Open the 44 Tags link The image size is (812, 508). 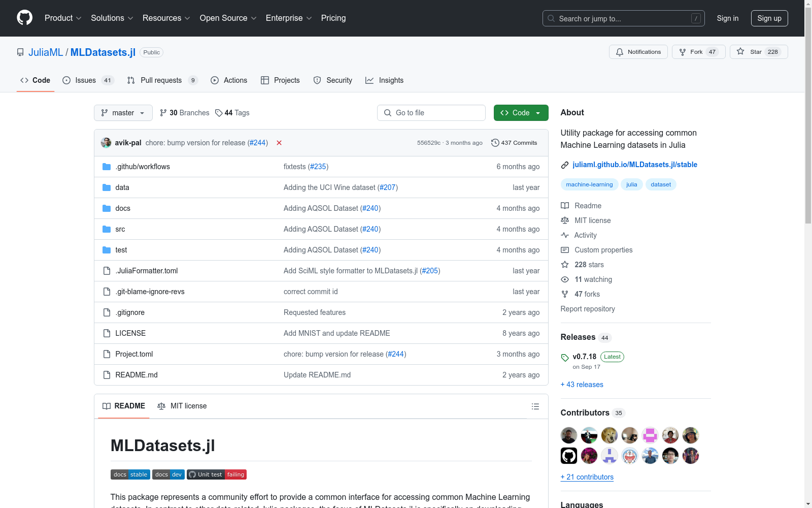pyautogui.click(x=232, y=113)
